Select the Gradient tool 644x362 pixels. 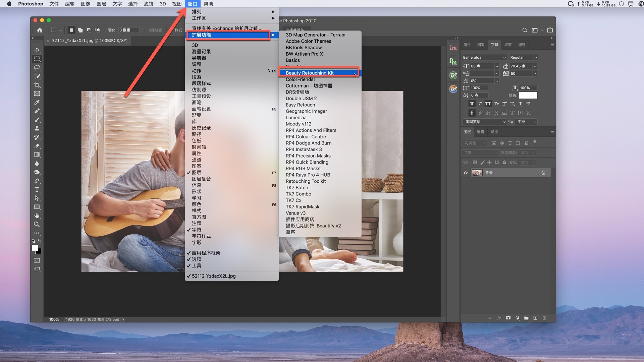37,155
